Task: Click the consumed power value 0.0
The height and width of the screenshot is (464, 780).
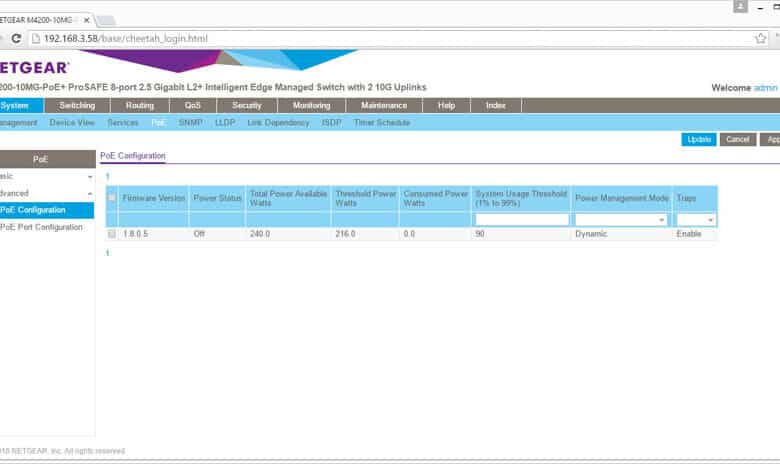Action: [x=409, y=234]
